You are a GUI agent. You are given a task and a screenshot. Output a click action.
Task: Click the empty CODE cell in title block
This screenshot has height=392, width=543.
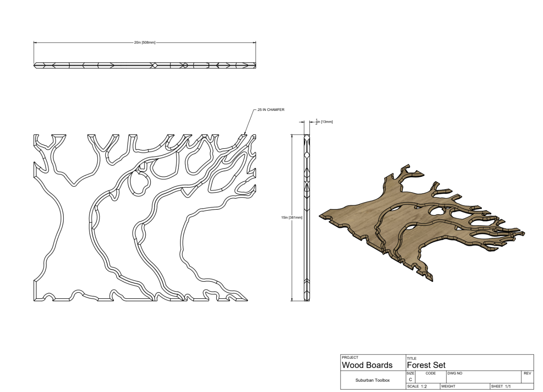click(431, 379)
